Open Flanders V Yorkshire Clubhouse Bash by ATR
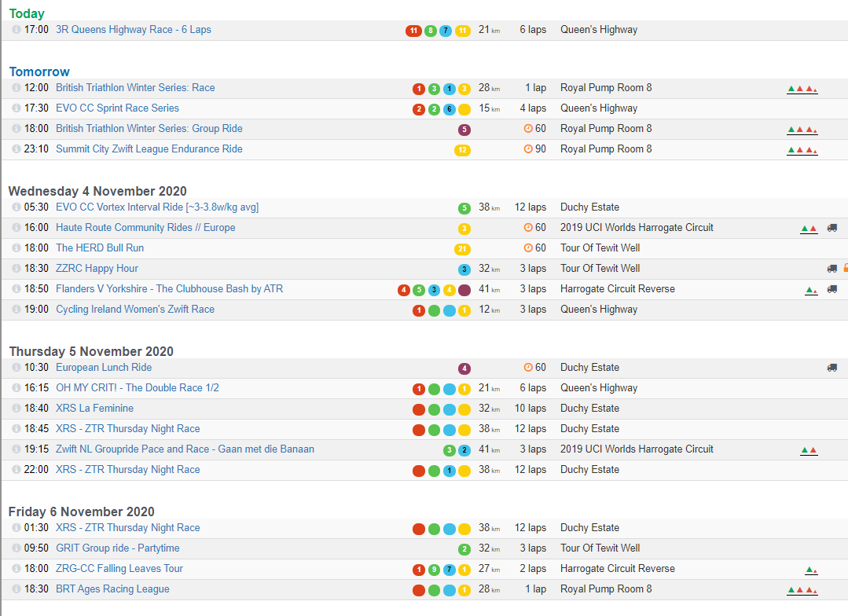The height and width of the screenshot is (616, 848). 169,289
